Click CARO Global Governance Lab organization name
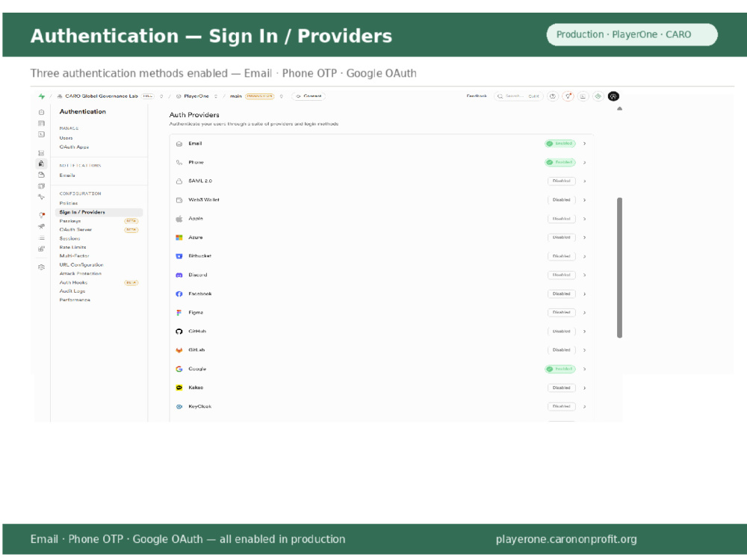Viewport: 747px width, 560px height. (101, 96)
